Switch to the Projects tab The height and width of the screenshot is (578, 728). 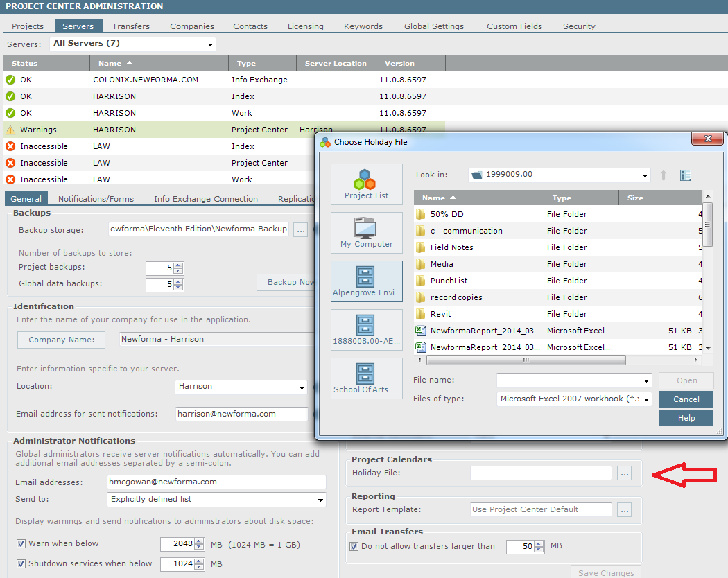click(x=28, y=26)
